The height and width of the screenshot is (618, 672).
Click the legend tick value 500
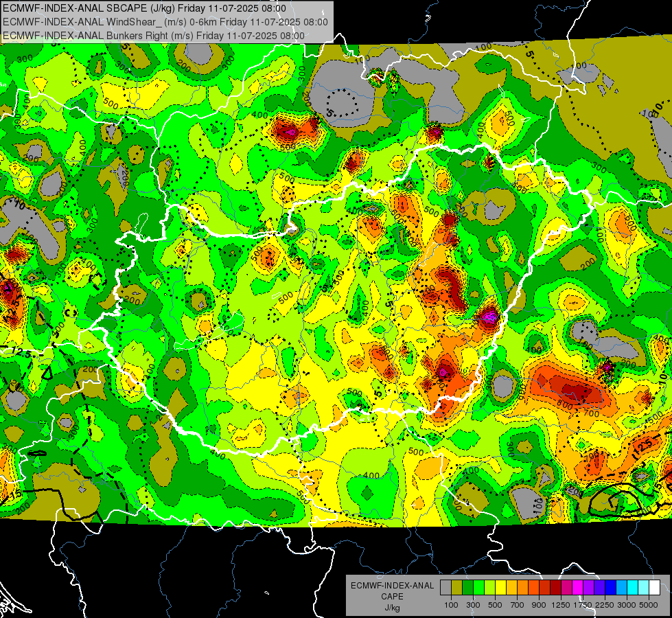(x=495, y=605)
